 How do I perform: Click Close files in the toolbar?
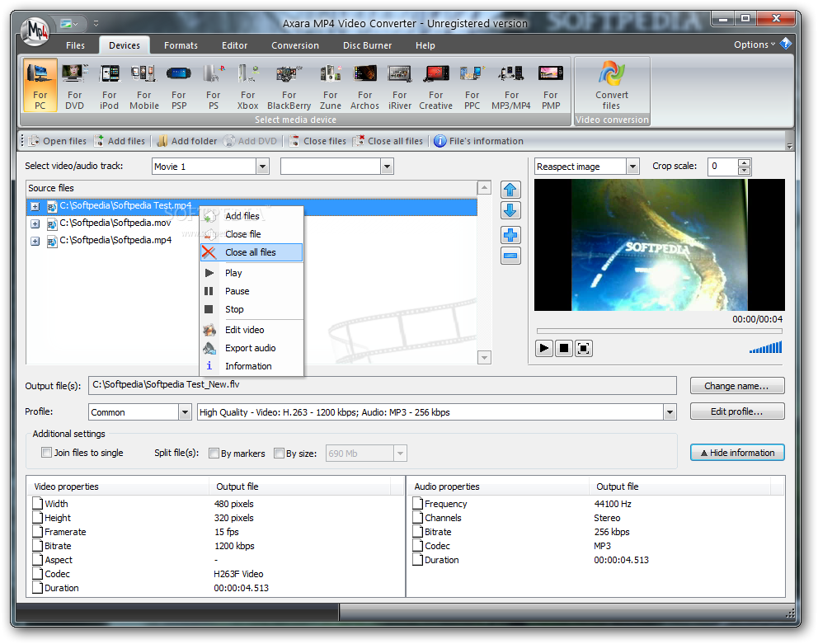click(317, 141)
